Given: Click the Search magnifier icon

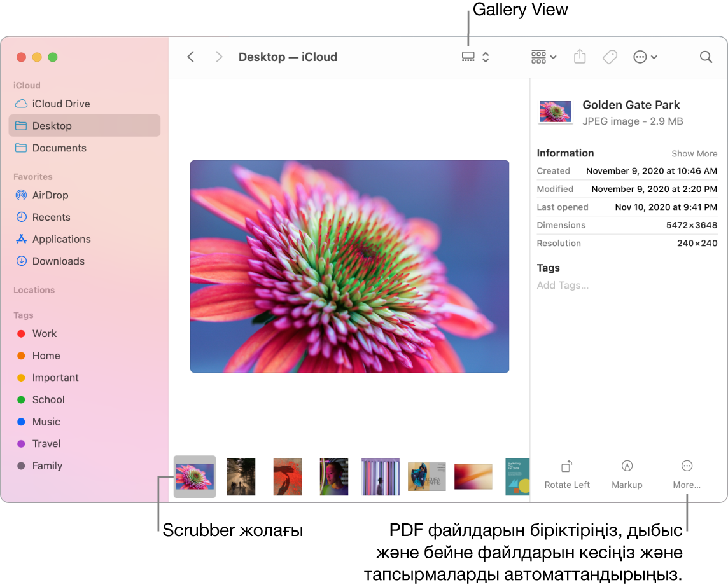Looking at the screenshot, I should tap(706, 57).
